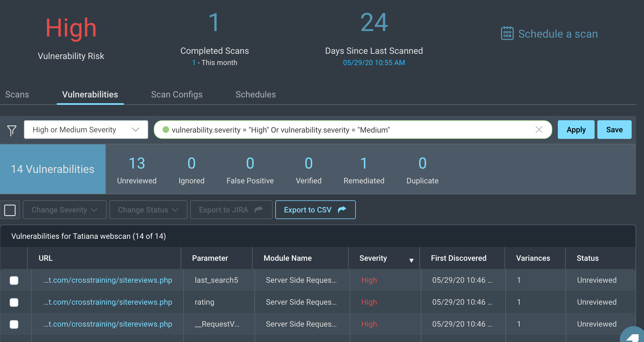Click the Severity column sort arrow
This screenshot has width=644, height=342.
(x=411, y=260)
